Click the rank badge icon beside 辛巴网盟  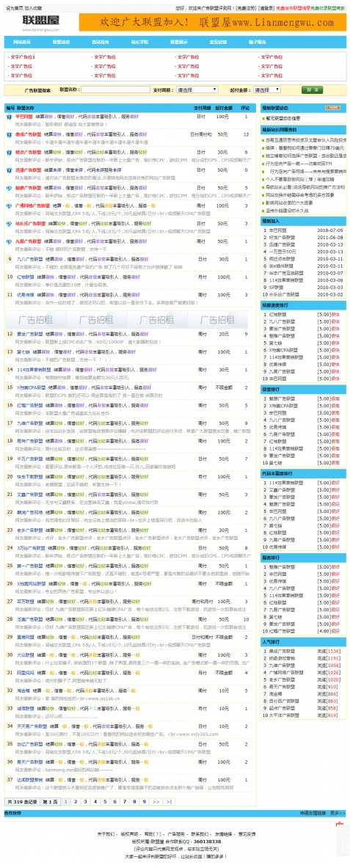9,117
